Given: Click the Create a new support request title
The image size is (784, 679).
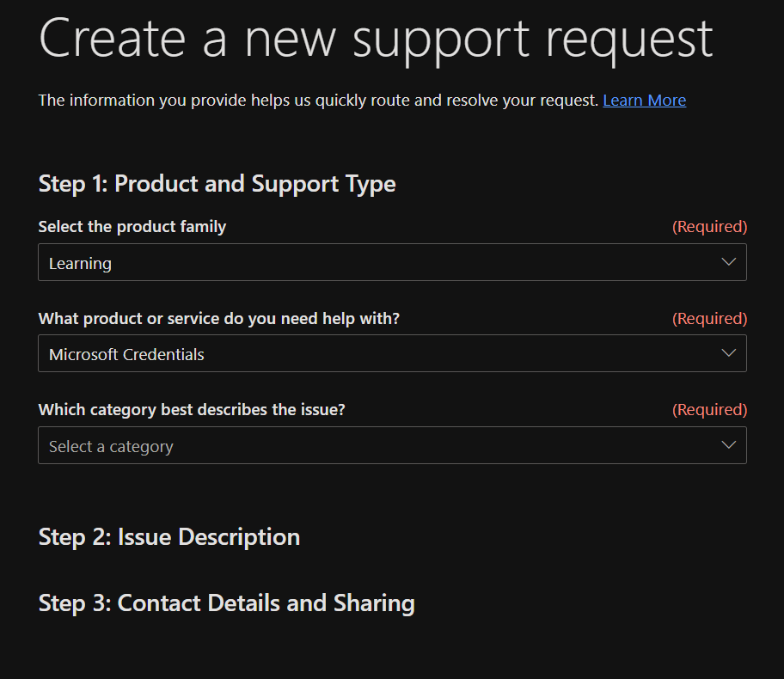Looking at the screenshot, I should [376, 39].
